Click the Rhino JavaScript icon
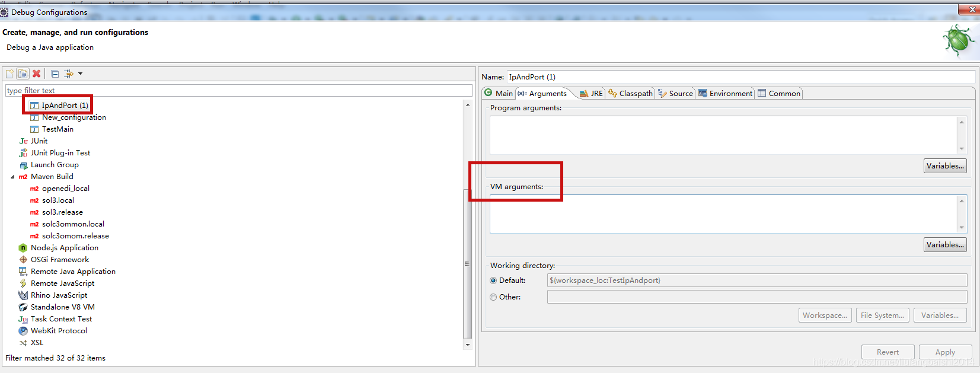 (x=23, y=295)
